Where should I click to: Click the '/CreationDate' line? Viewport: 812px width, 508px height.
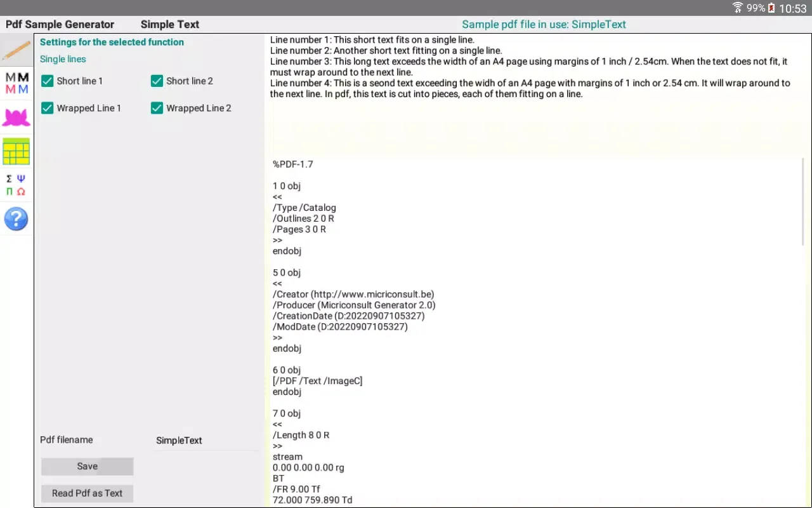(x=349, y=316)
